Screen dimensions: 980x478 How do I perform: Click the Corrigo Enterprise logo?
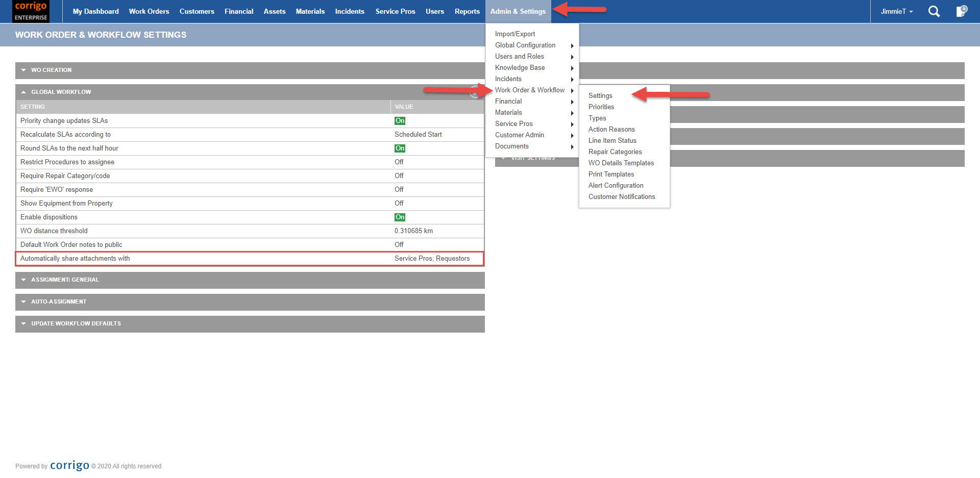pyautogui.click(x=30, y=11)
